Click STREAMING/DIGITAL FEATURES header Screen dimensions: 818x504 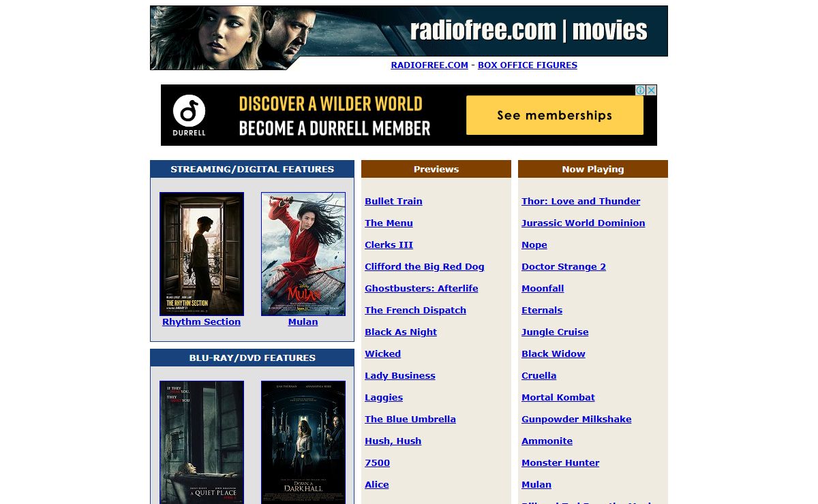[252, 169]
